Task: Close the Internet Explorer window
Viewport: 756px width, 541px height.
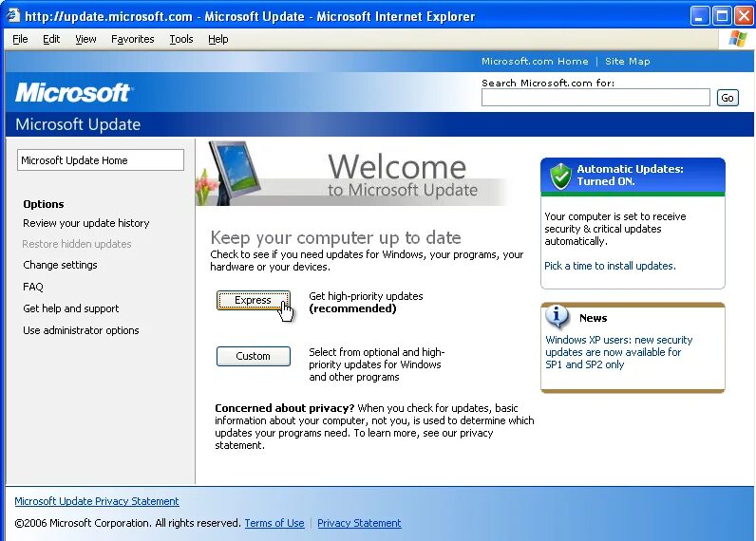Action: [x=744, y=16]
